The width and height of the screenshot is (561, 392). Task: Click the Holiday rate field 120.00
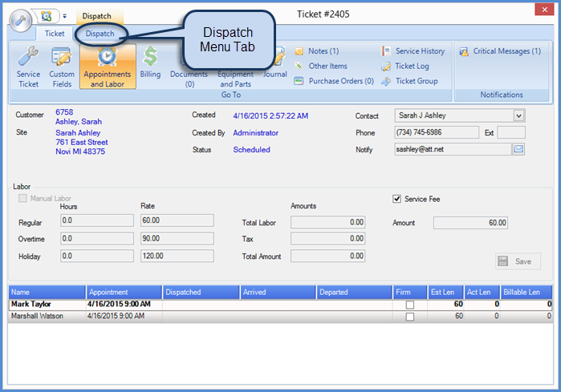tap(177, 256)
